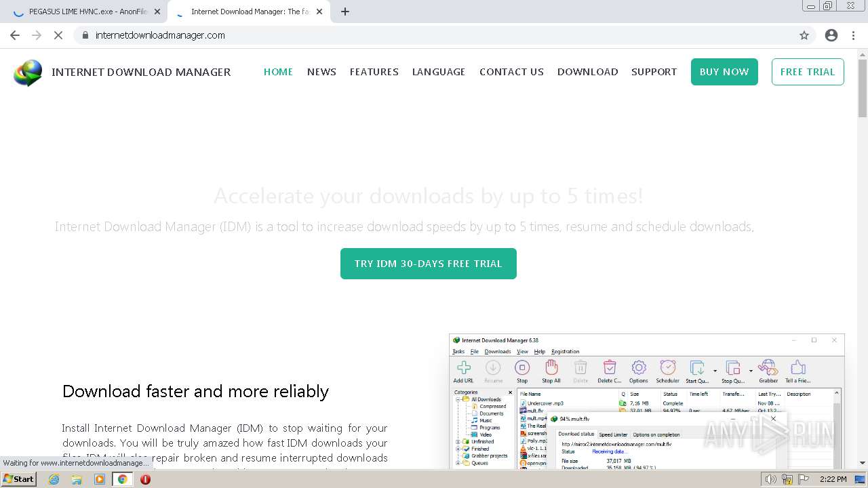
Task: Launch Internet Explorer from the taskbar
Action: point(54,479)
